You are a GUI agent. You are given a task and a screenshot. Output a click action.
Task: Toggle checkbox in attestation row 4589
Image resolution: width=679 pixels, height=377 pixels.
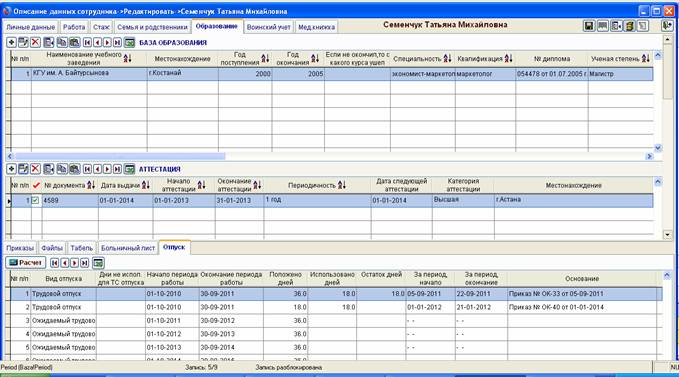coord(36,200)
